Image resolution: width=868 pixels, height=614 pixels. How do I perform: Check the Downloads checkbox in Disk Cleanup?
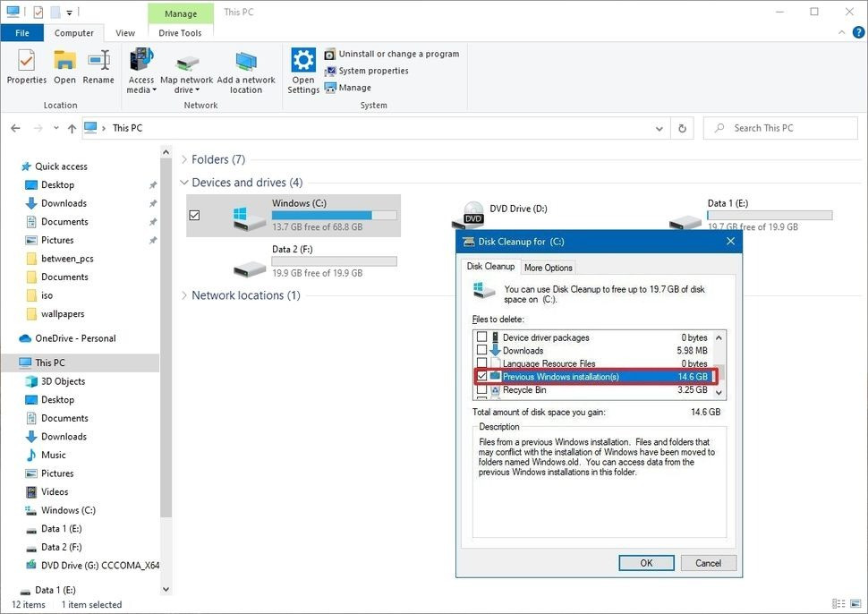click(482, 350)
